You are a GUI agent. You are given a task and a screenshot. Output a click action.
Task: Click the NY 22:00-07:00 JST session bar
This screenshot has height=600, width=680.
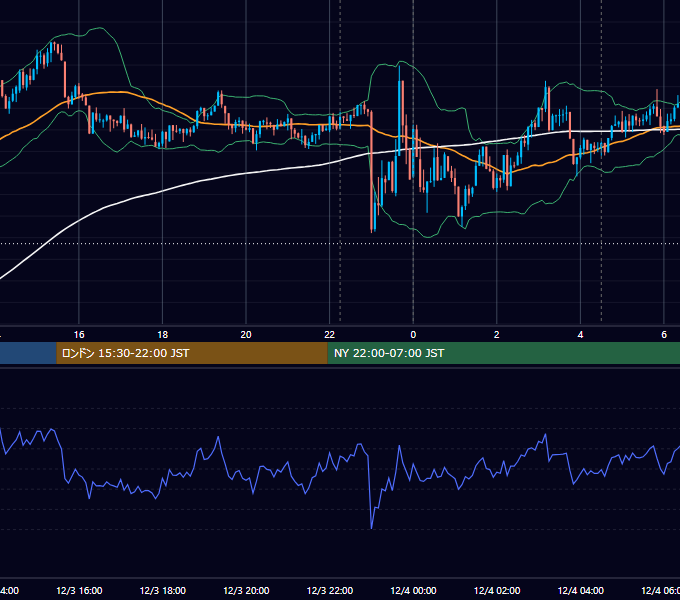[503, 353]
